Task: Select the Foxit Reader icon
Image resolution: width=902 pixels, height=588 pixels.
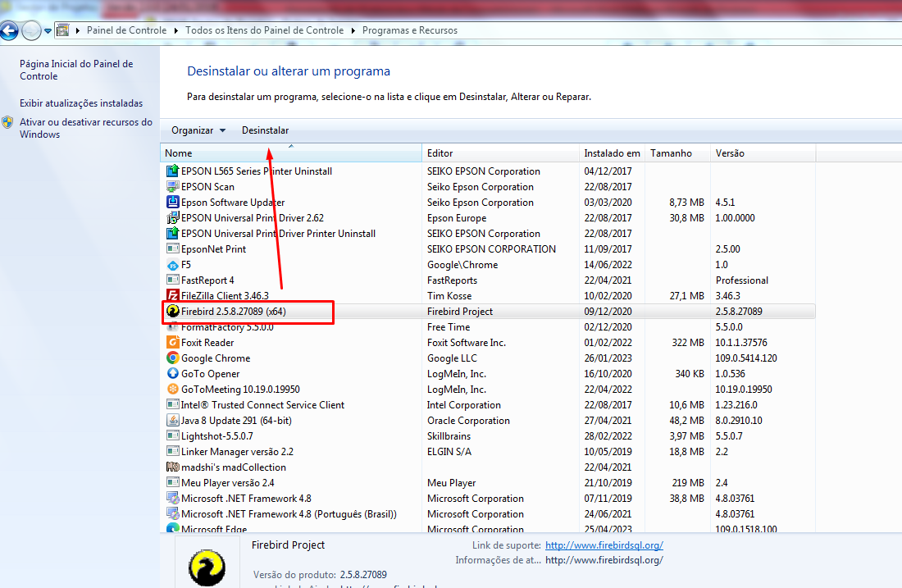Action: point(172,342)
